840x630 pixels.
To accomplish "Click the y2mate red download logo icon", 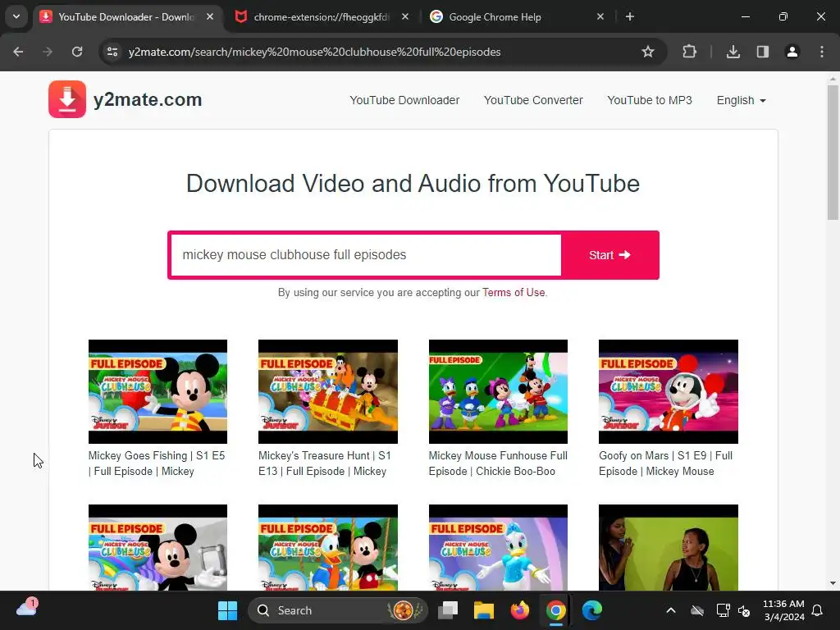I will pyautogui.click(x=67, y=99).
